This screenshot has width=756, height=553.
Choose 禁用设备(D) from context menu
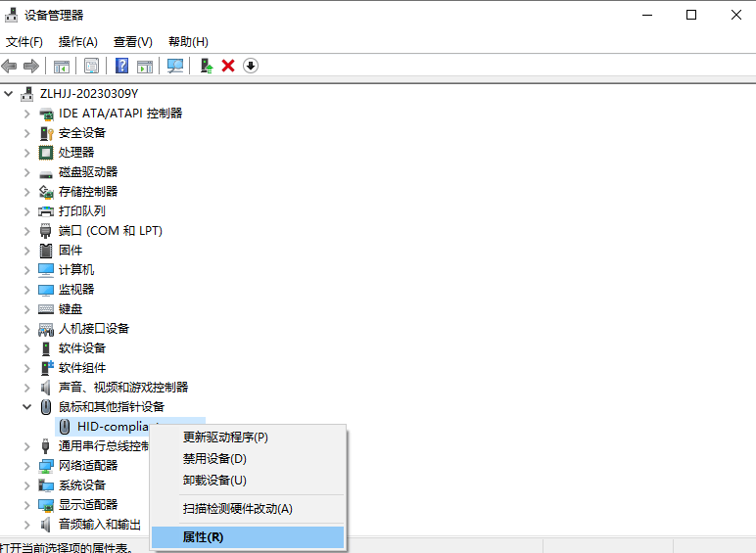coord(248,459)
